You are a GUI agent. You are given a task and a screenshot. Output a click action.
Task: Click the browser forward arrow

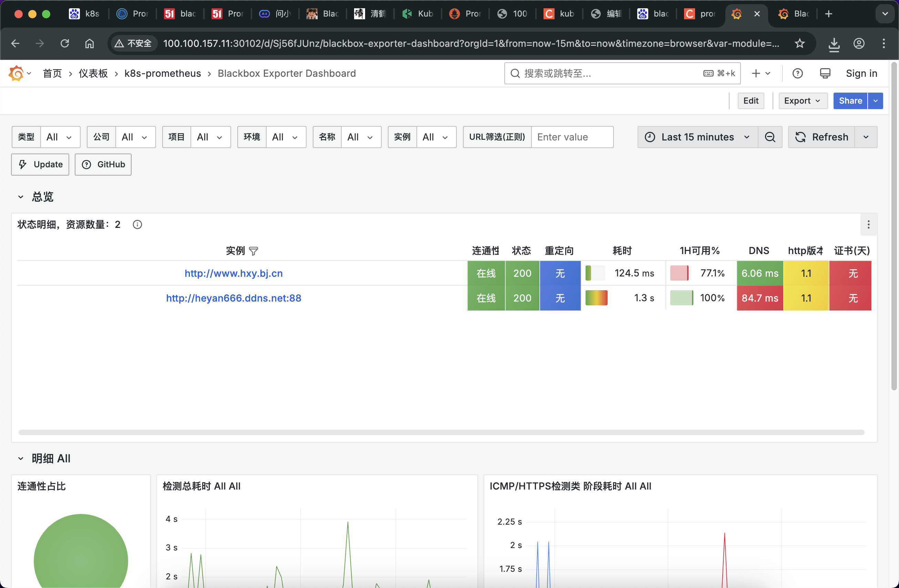40,43
